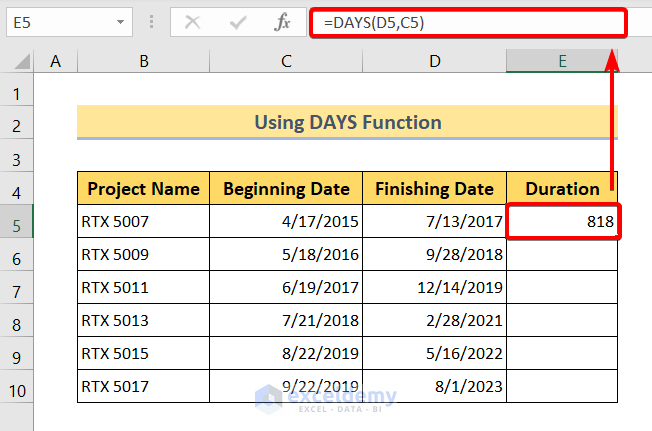
Task: Click the 'Project Name' header cell
Action: 143,189
